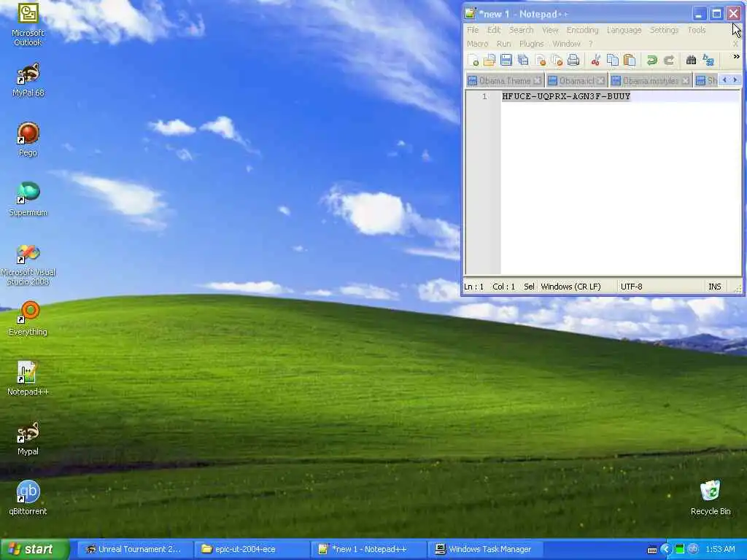
Task: Select the qBittorrent desktop icon
Action: [28, 498]
